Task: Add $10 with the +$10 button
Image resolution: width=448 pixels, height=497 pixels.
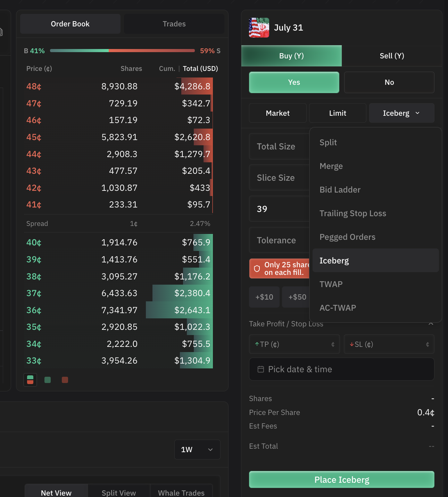Action: coord(264,297)
